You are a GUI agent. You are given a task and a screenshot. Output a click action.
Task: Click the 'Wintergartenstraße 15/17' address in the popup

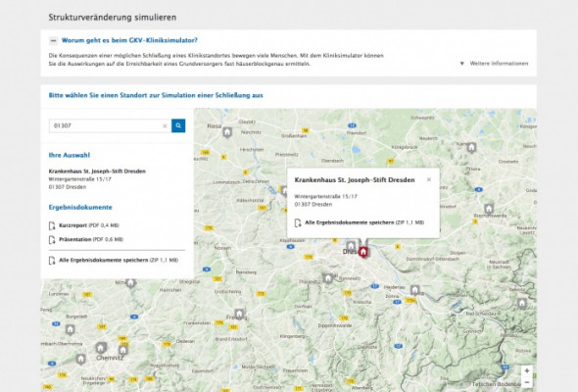(326, 197)
